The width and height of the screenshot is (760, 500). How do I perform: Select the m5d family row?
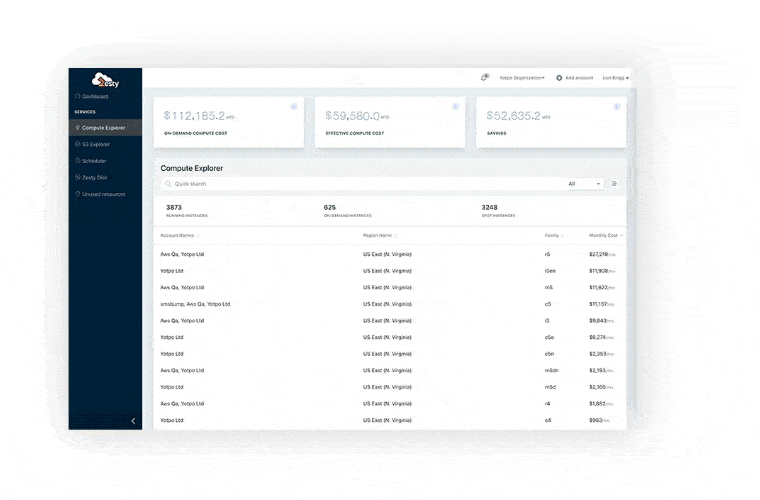coord(390,387)
